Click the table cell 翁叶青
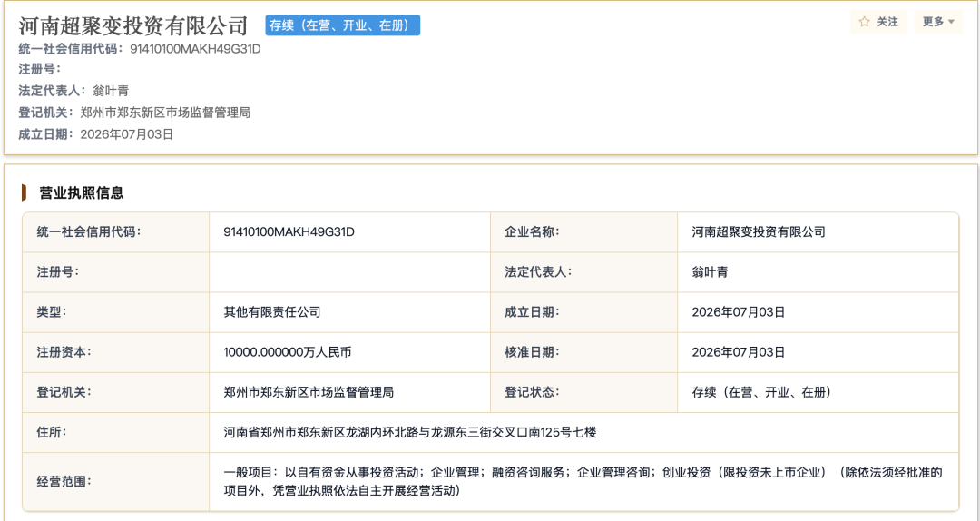980x521 pixels. (x=710, y=272)
